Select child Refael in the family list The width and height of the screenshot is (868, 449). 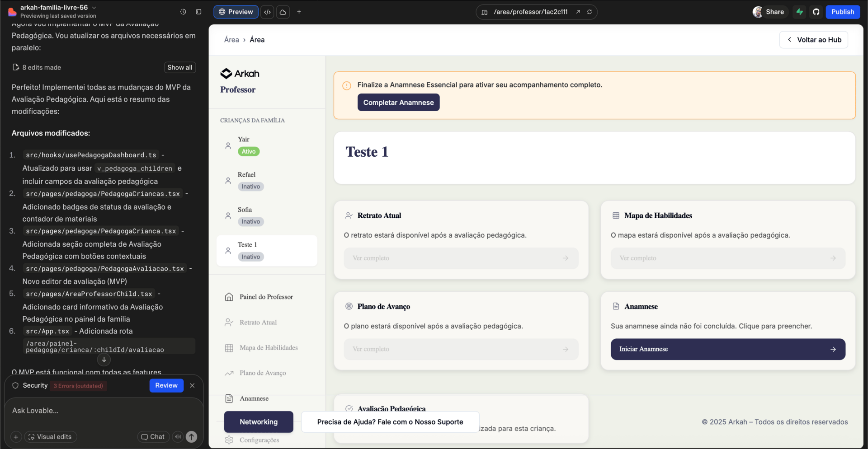point(267,181)
